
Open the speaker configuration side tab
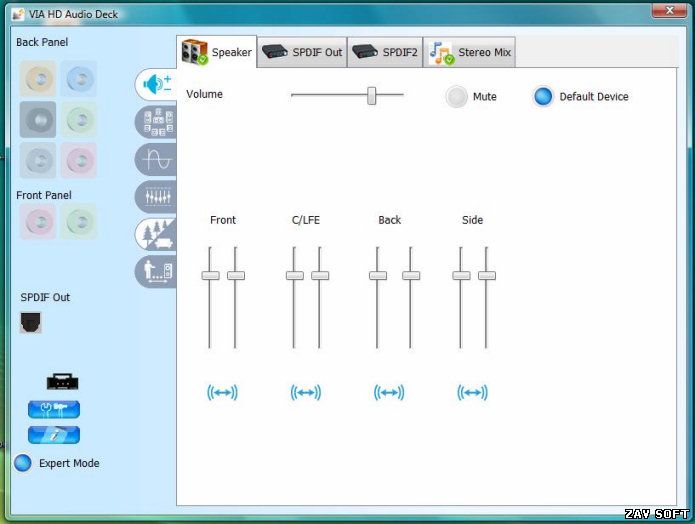(x=156, y=122)
